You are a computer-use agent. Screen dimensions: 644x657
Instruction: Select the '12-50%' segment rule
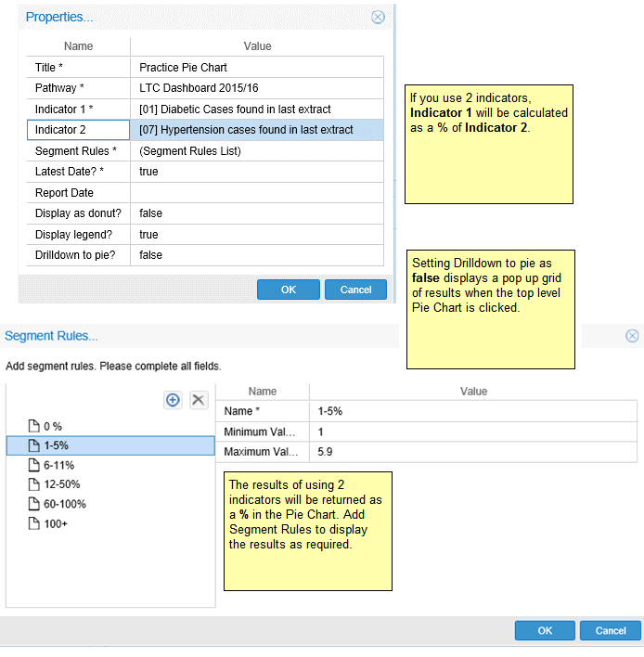(61, 484)
